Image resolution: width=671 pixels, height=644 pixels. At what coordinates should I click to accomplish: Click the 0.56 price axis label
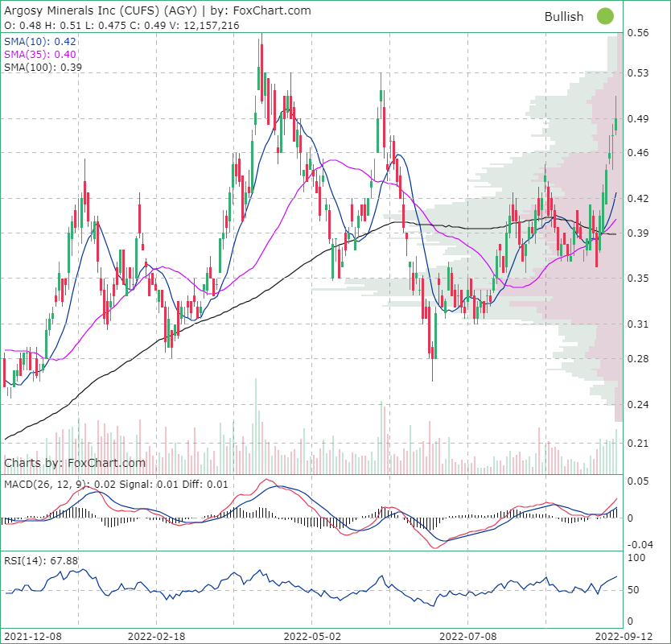click(638, 33)
